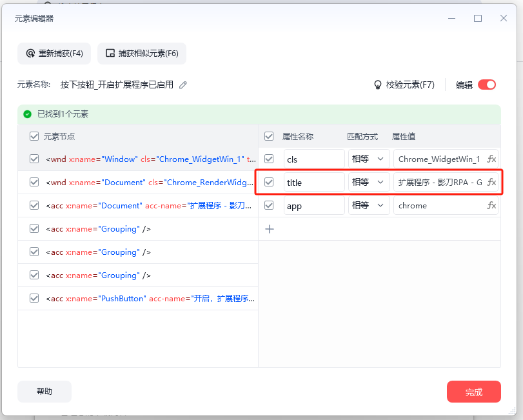Click 重新捕获(F4) recapture button

54,54
